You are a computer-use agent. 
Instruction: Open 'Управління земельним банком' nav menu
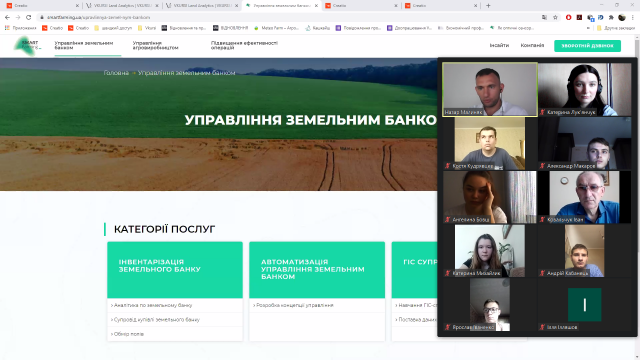tap(84, 45)
